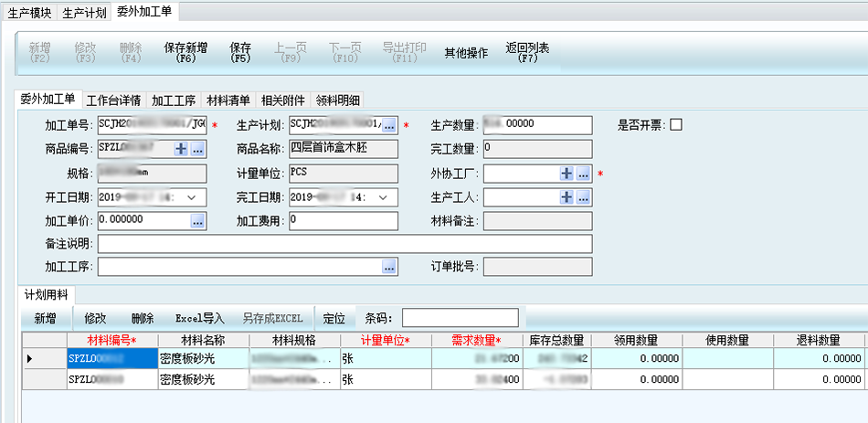Click the 加工费用 input field
The width and height of the screenshot is (868, 423).
(x=344, y=221)
